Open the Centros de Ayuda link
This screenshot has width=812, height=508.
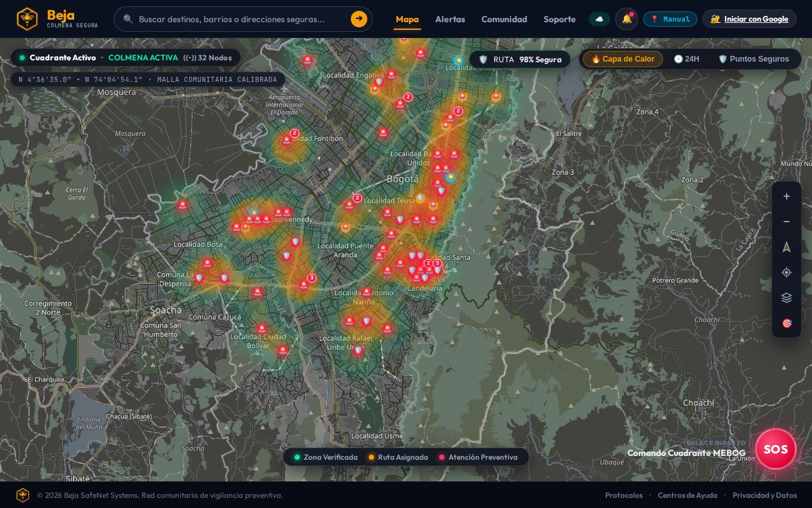tap(688, 495)
